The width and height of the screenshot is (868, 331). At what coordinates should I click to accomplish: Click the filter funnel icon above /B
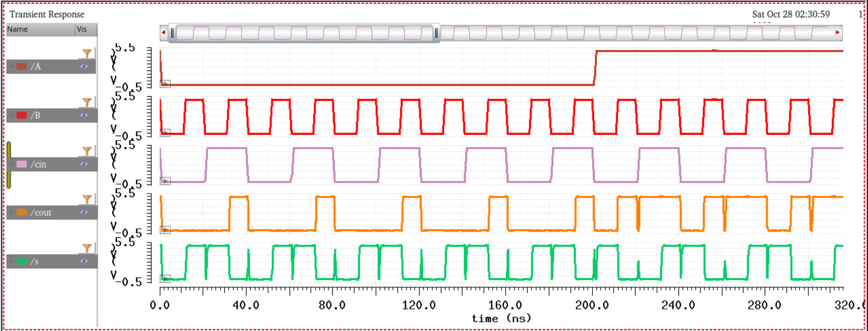(87, 102)
